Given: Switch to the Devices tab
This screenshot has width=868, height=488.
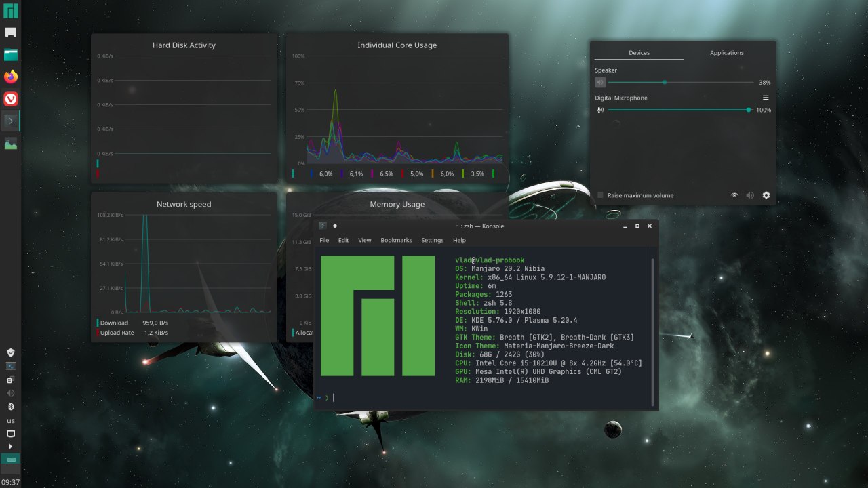Looking at the screenshot, I should coord(639,52).
